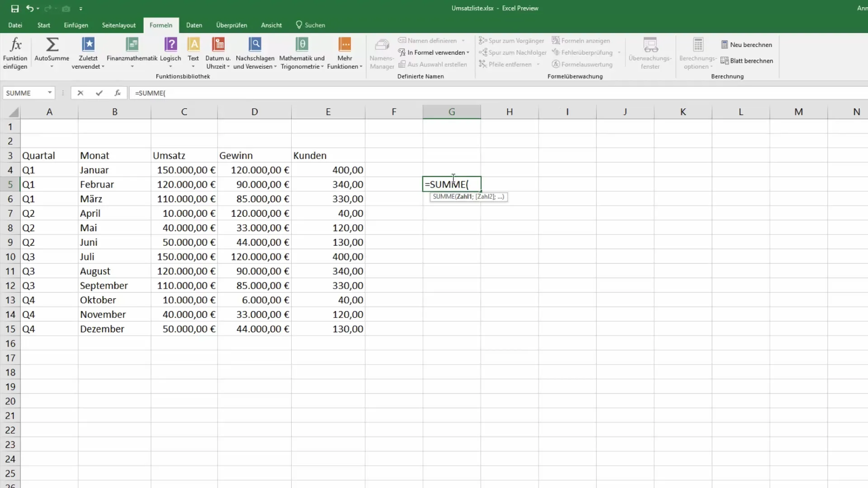Click the 6.000,00 € Gewinn cell
This screenshot has height=488, width=868.
tap(255, 300)
